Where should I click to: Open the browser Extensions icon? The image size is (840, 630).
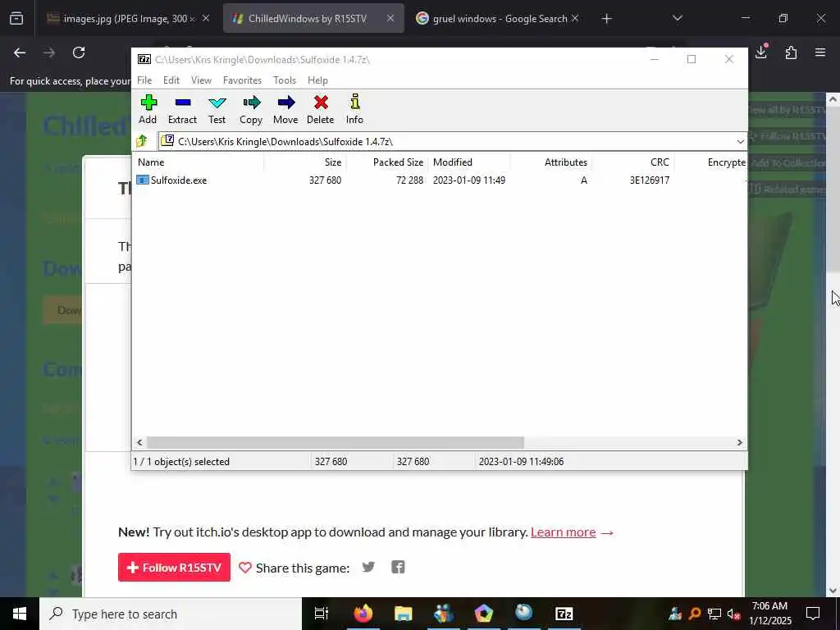point(791,52)
